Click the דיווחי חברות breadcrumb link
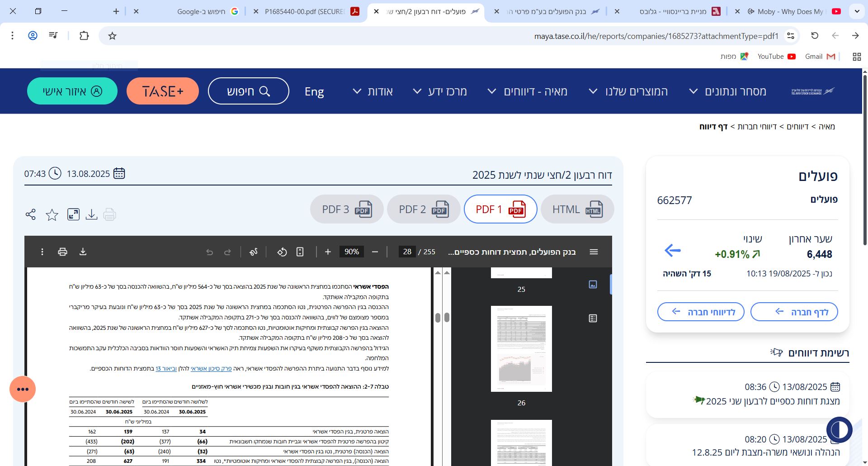Image resolution: width=868 pixels, height=466 pixels. pyautogui.click(x=757, y=127)
